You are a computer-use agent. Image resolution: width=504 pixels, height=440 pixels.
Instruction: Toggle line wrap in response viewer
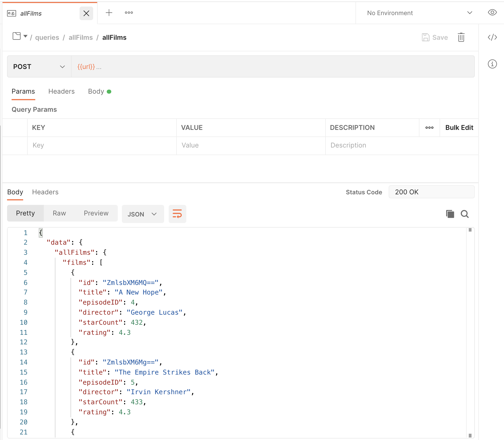177,214
